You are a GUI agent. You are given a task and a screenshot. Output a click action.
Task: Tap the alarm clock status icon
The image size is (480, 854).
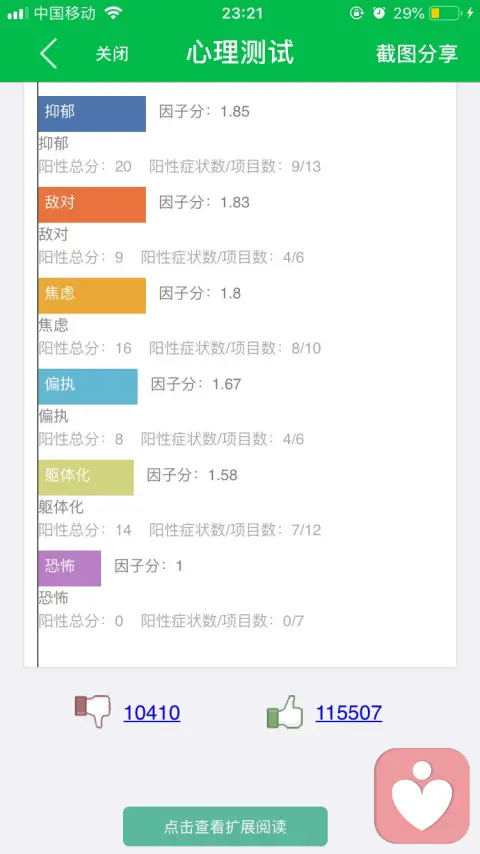(379, 13)
